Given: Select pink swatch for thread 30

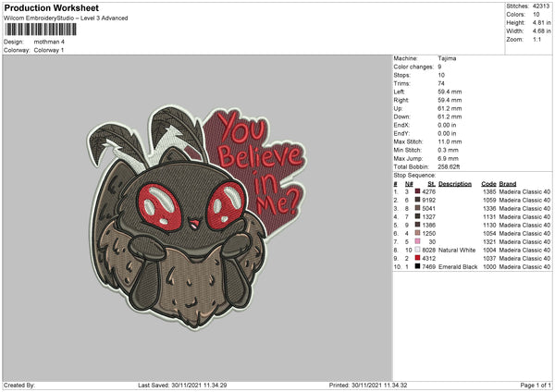Looking at the screenshot, I should [x=418, y=241].
